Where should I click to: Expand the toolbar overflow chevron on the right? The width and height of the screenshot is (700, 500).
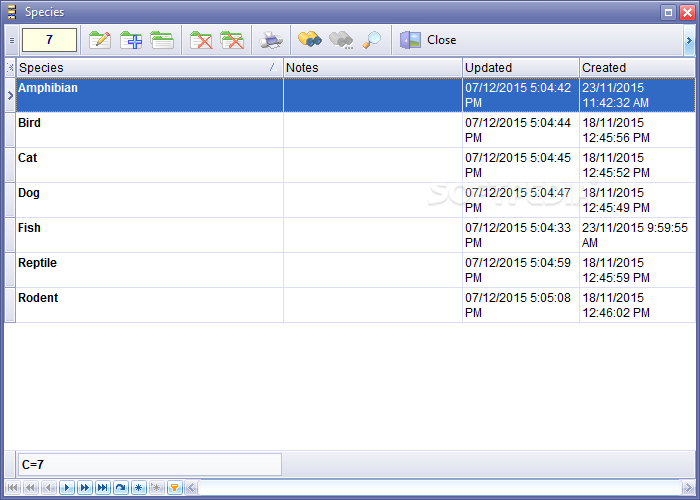click(689, 40)
